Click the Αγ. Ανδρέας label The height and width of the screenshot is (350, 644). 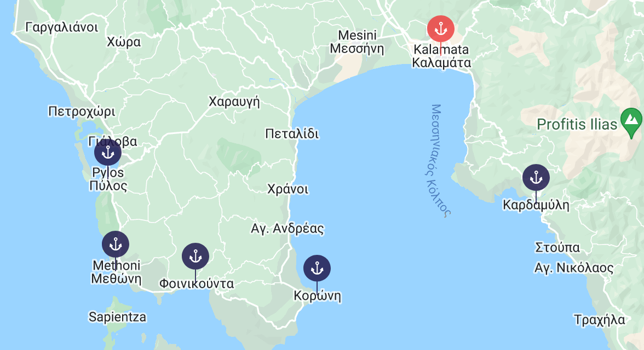287,229
